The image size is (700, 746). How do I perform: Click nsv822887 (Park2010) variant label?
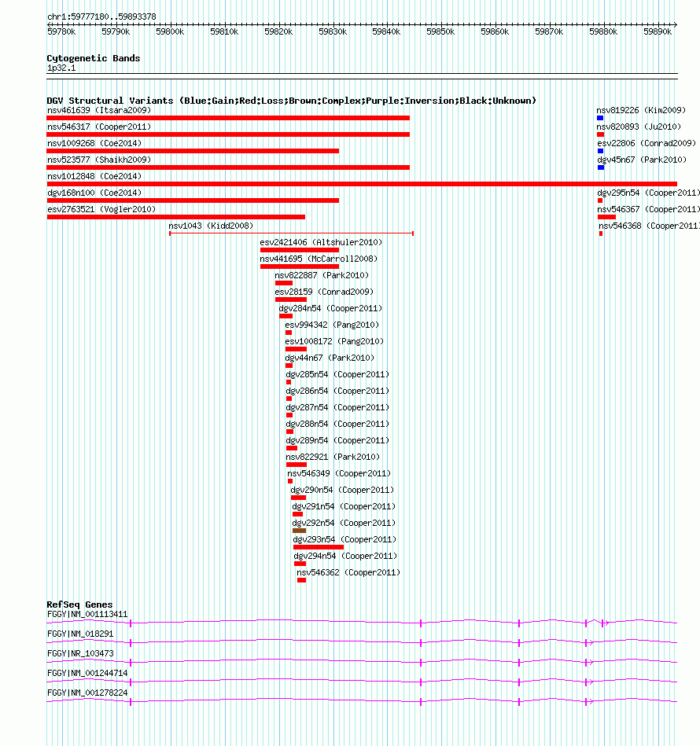pyautogui.click(x=322, y=275)
